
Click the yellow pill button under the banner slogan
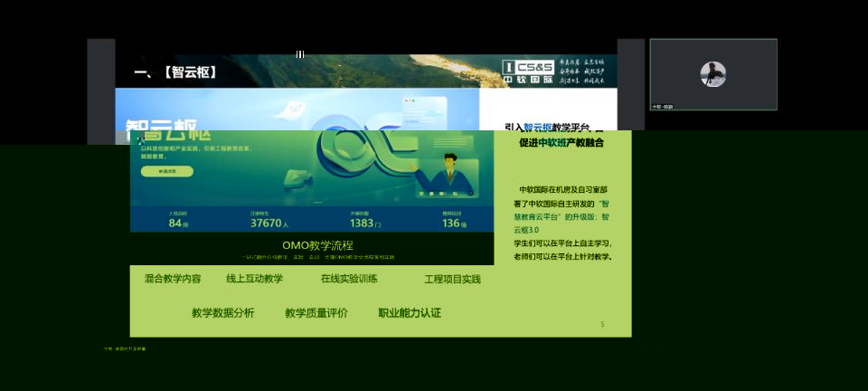pos(167,172)
